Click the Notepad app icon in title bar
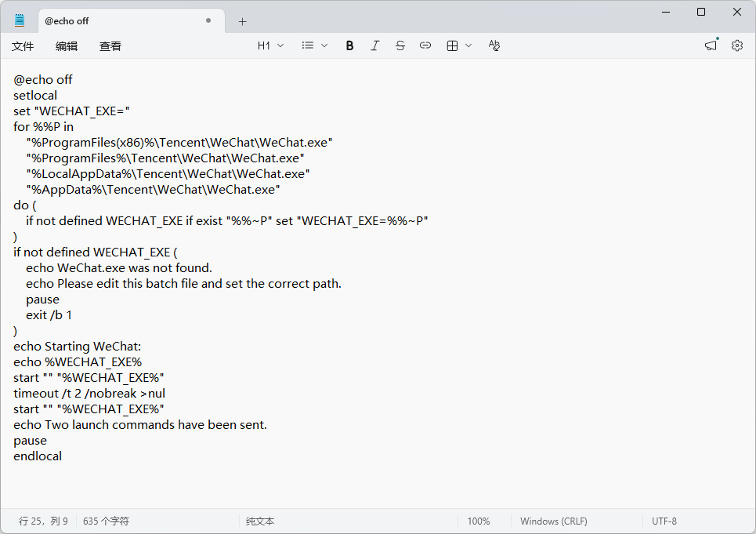Viewport: 756px width, 534px height. click(20, 20)
